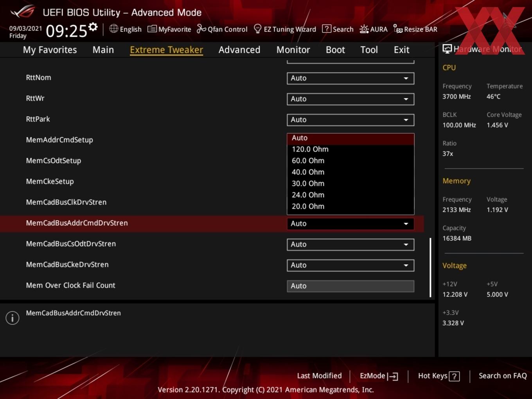This screenshot has width=532, height=399.
Task: Click the CPU temperature 46°C value
Action: (493, 97)
